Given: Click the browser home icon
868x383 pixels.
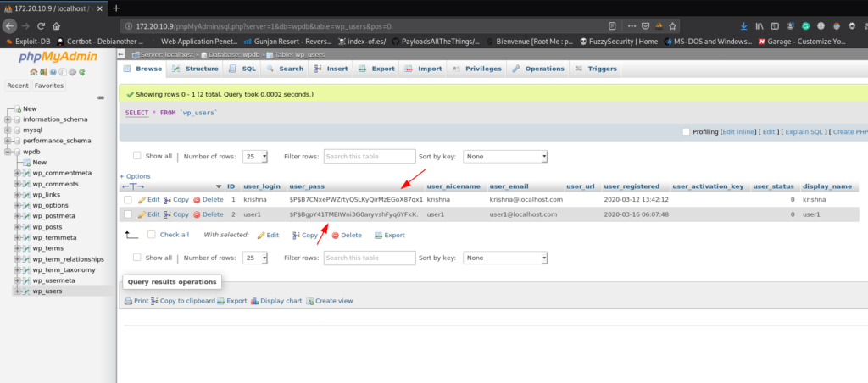Looking at the screenshot, I should point(57,25).
